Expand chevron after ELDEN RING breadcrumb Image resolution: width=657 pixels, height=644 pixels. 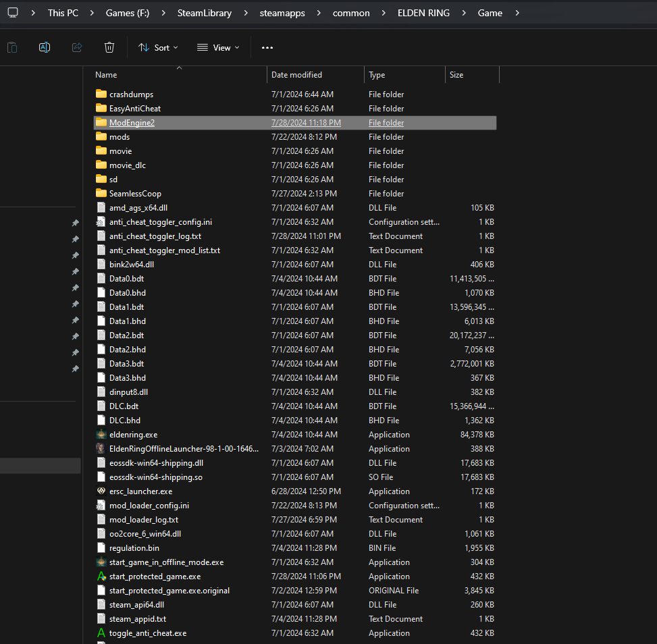[x=464, y=13]
